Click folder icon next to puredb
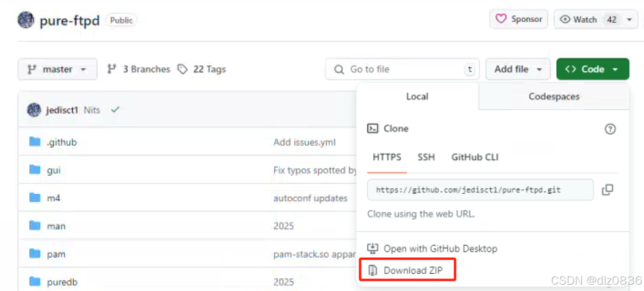 pos(35,281)
